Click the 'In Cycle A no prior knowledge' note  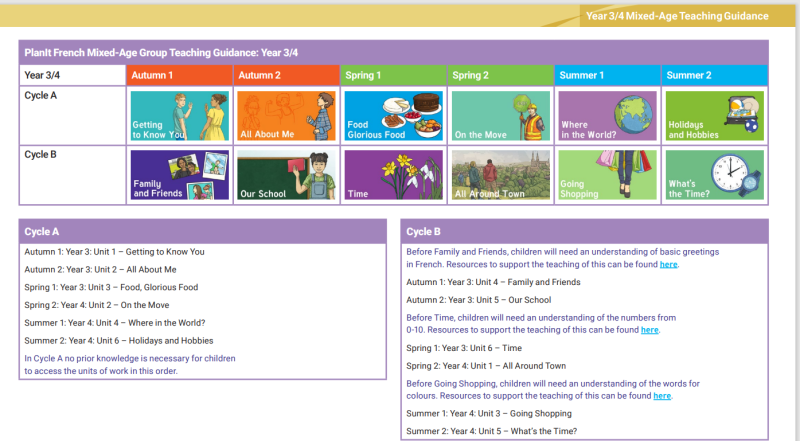coord(130,364)
